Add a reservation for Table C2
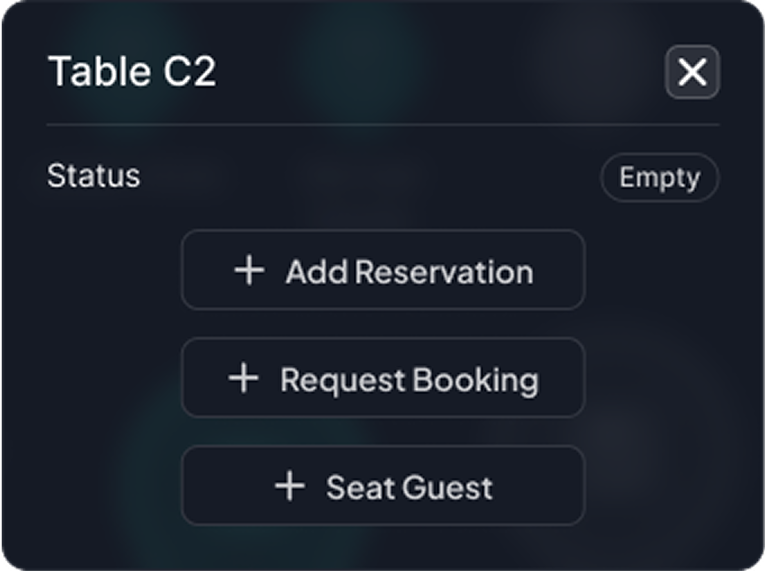The image size is (765, 571). click(x=383, y=270)
